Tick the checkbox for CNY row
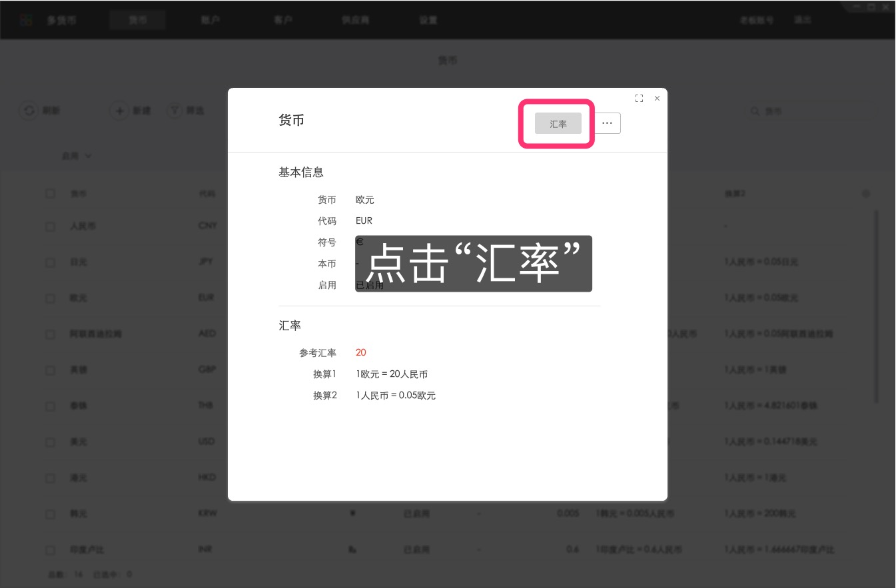The image size is (896, 588). (51, 226)
